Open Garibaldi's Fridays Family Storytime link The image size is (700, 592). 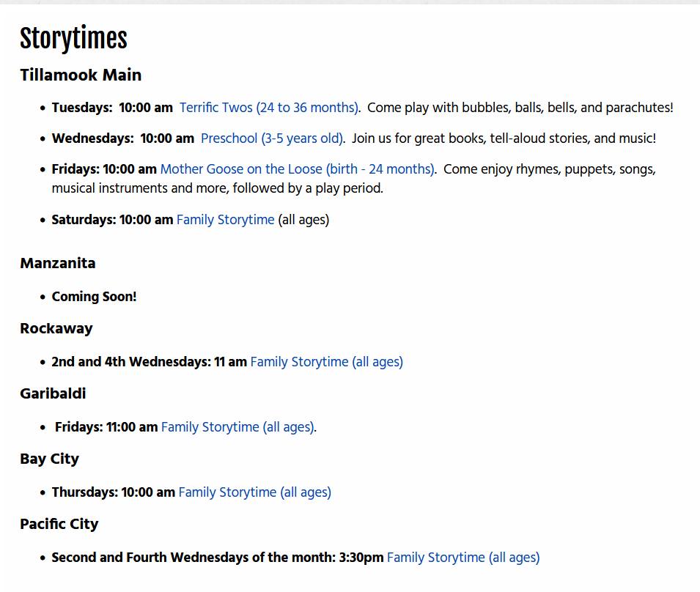pos(238,427)
